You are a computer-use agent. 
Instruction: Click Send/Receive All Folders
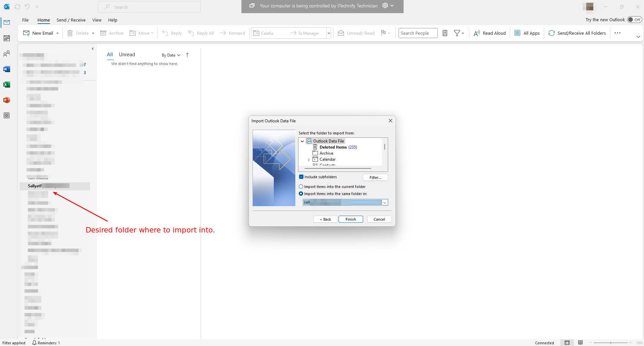coord(577,33)
